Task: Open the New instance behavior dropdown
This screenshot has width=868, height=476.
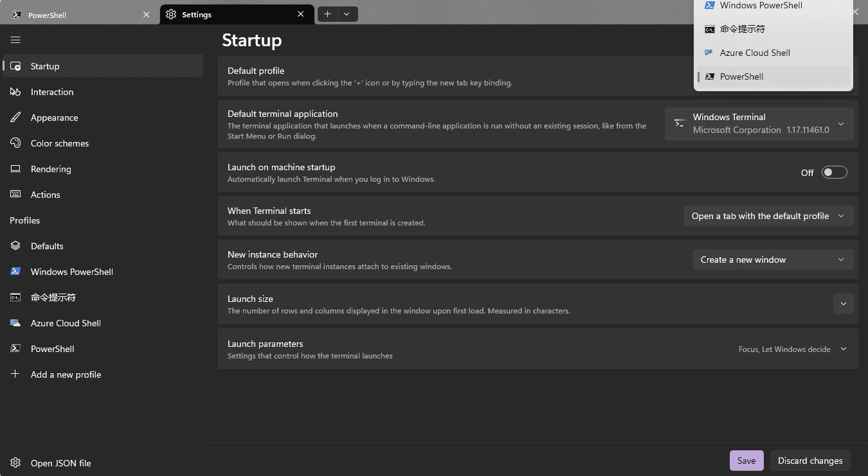Action: pos(773,260)
